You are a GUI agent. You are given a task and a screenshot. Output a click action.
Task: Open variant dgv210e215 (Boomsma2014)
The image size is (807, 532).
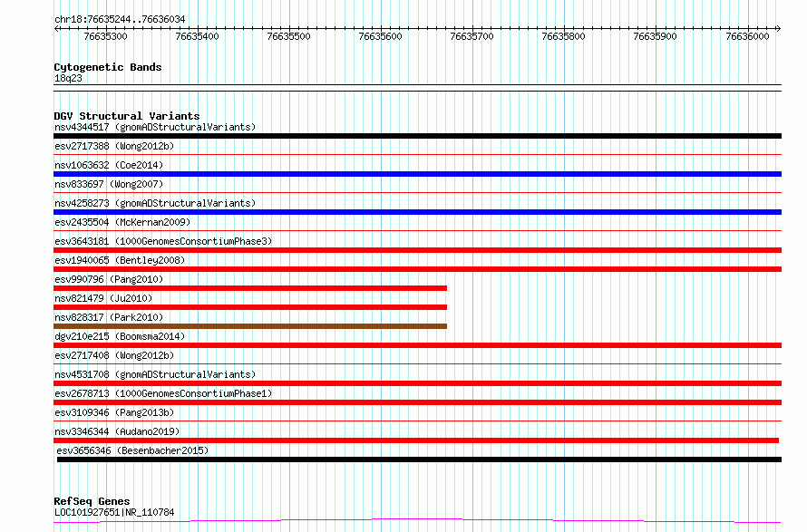[120, 336]
